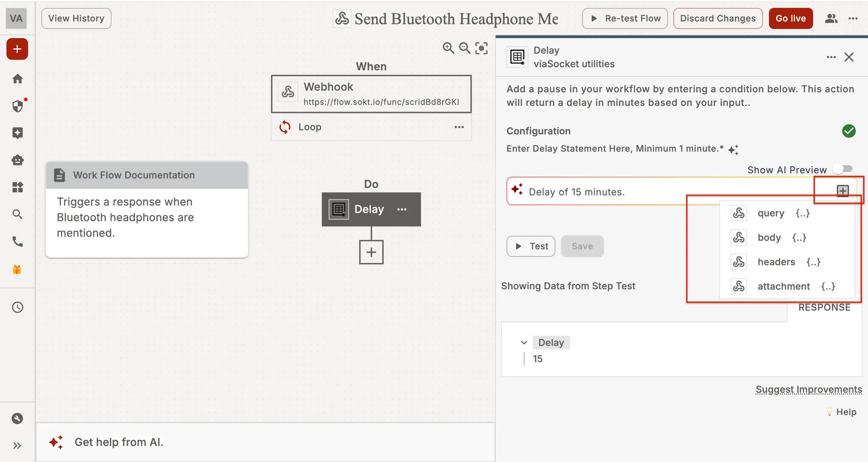Open the shield icon with red dot

point(18,106)
